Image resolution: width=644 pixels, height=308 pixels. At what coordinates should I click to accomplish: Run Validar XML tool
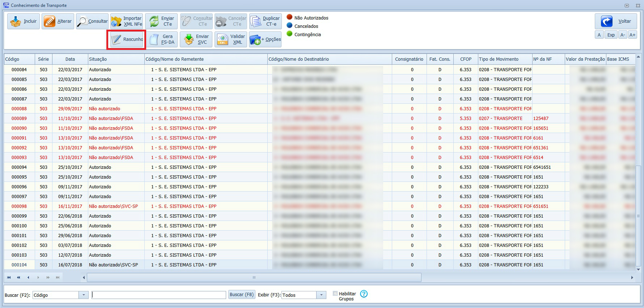pyautogui.click(x=230, y=39)
